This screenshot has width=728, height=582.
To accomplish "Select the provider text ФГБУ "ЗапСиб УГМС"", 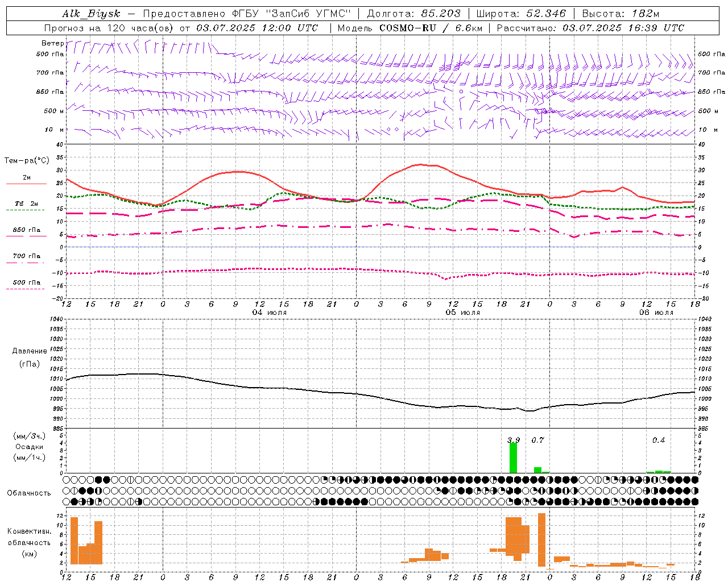I will [292, 14].
